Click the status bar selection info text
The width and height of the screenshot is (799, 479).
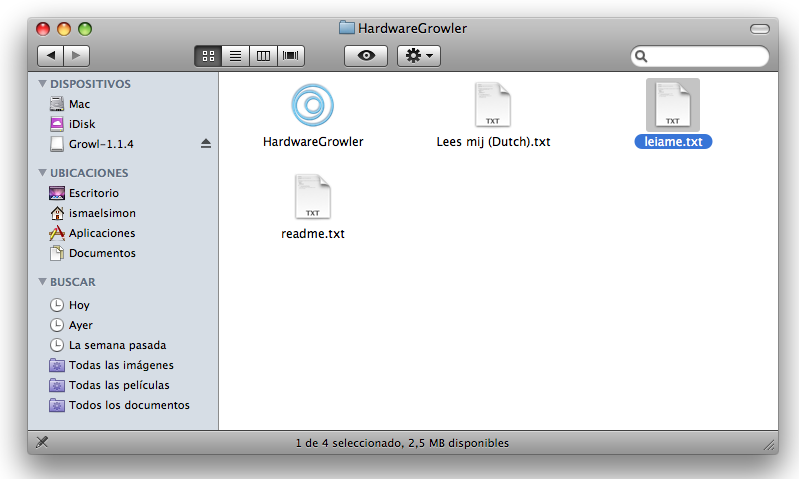point(402,443)
